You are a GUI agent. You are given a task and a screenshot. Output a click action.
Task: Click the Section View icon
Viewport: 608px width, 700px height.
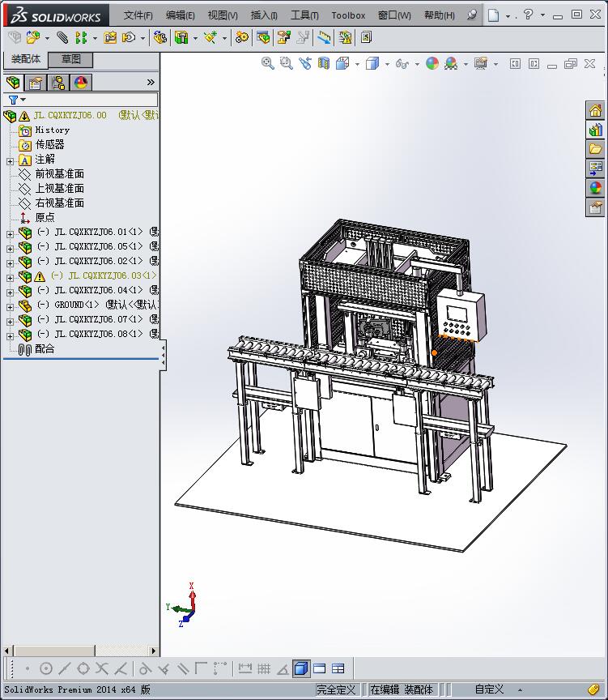[324, 63]
